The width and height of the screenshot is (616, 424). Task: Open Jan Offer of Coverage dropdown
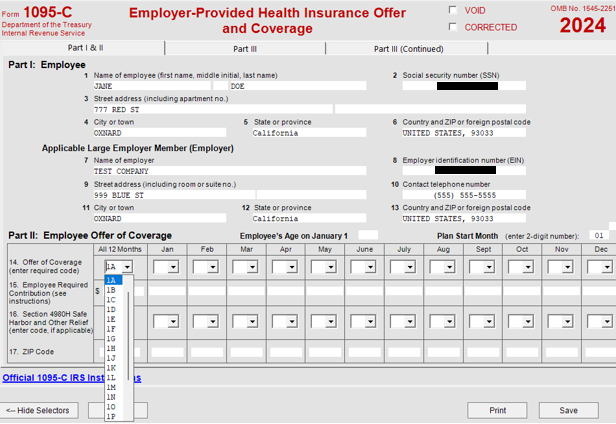pyautogui.click(x=173, y=267)
